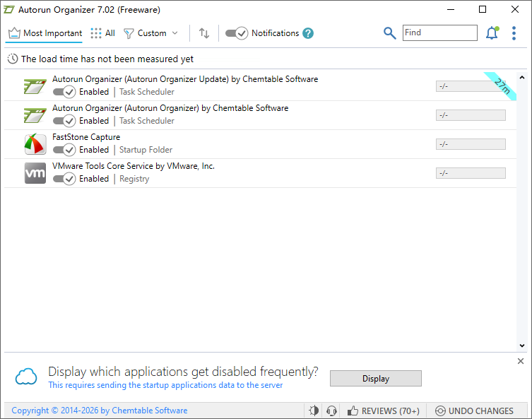This screenshot has width=532, height=419.
Task: Click the load time clock icon
Action: coord(13,59)
